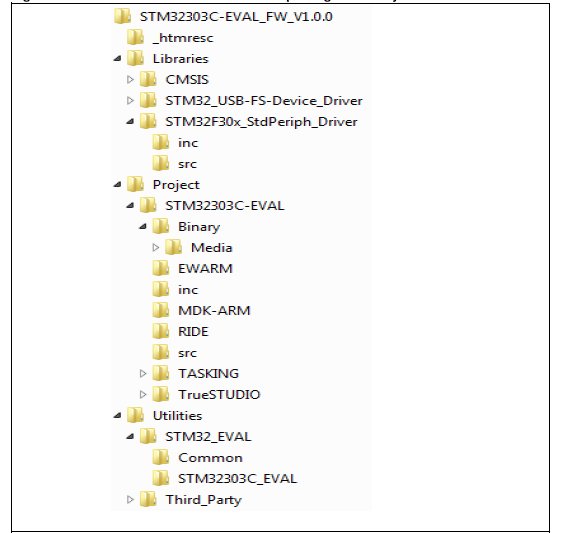
Task: Select the CMSIS label
Action: [x=187, y=79]
